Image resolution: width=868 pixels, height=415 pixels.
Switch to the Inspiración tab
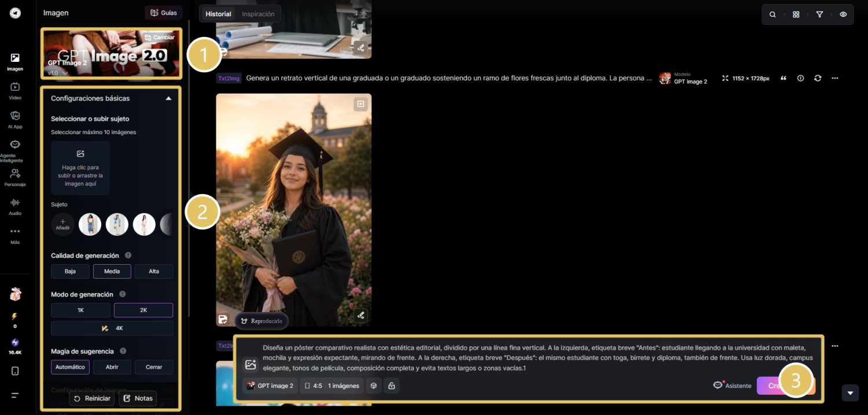[x=259, y=14]
